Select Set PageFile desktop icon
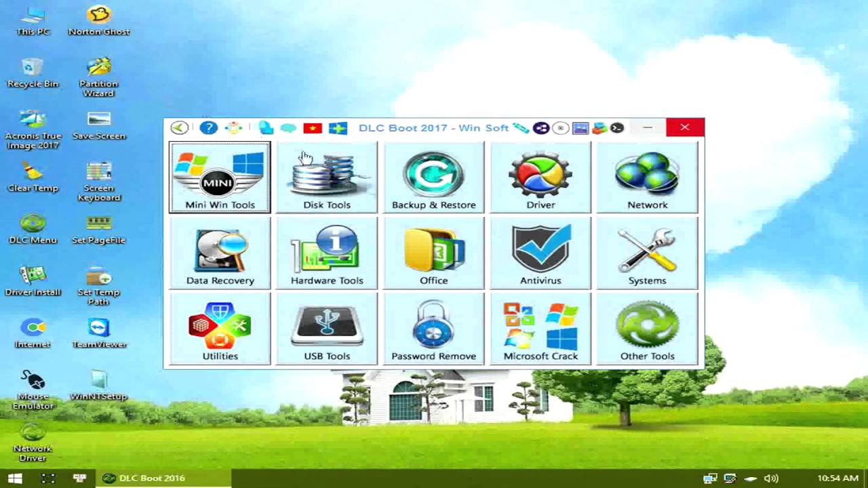 [99, 230]
